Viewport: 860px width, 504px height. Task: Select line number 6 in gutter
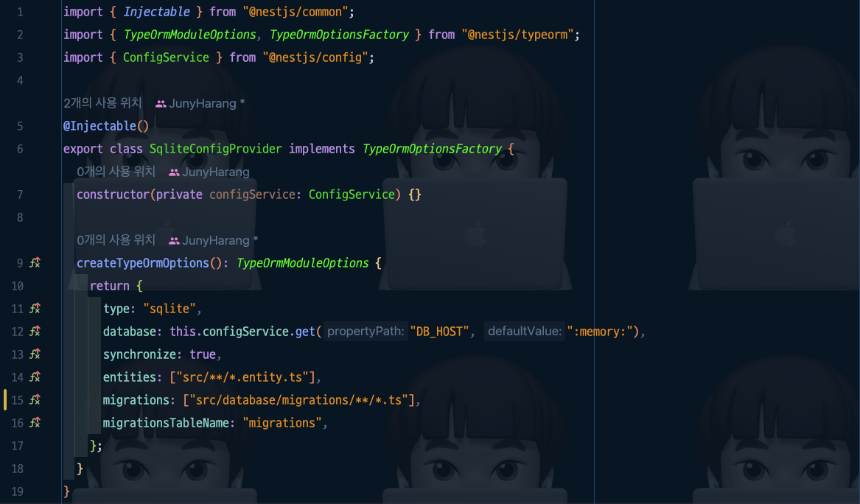click(x=20, y=149)
